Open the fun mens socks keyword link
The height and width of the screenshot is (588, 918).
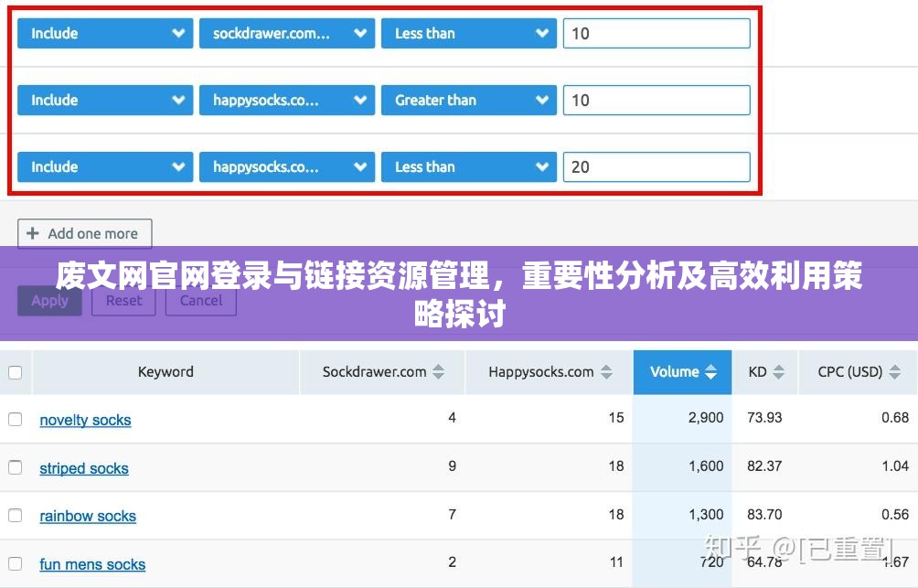click(x=91, y=564)
